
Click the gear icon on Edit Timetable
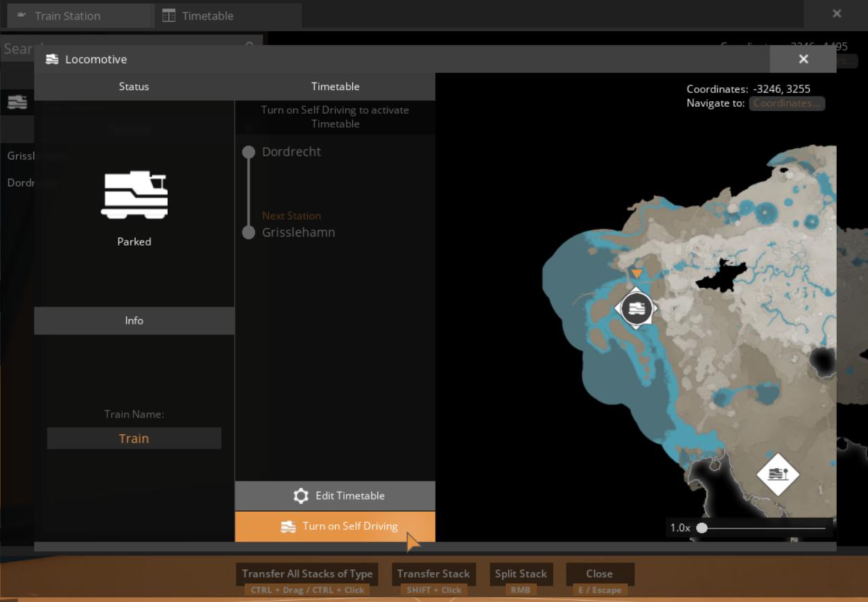click(301, 496)
